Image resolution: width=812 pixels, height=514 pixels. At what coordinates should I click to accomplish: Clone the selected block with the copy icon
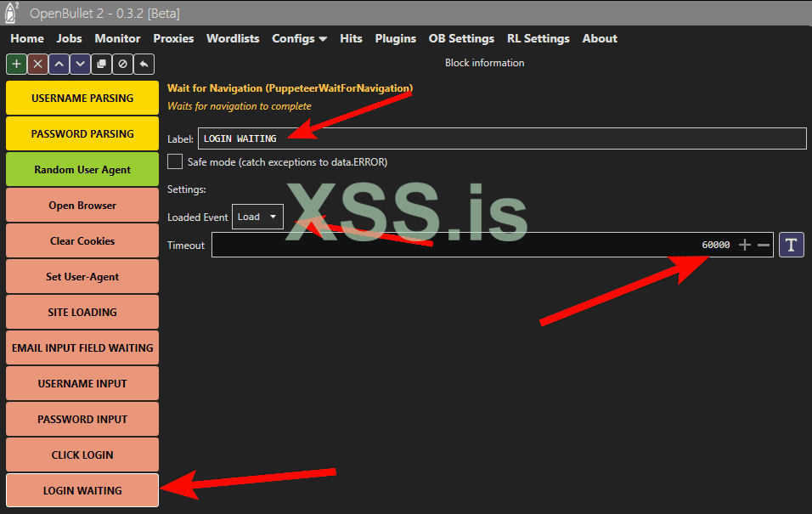(x=102, y=65)
